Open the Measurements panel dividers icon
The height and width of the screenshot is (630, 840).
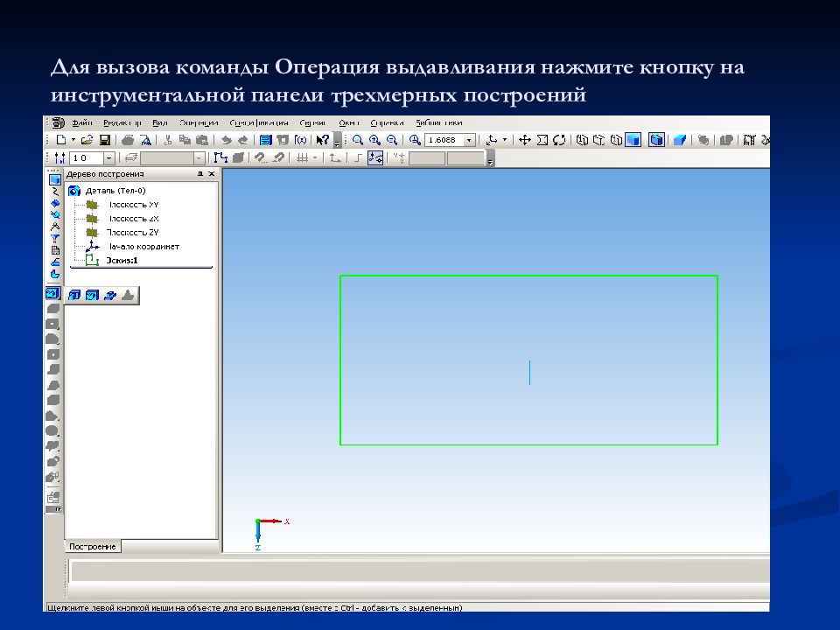54,227
